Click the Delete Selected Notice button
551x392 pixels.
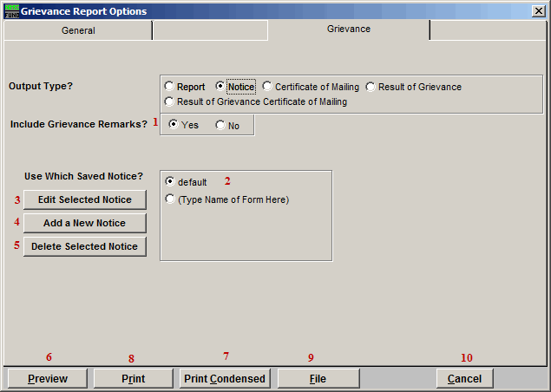[84, 246]
